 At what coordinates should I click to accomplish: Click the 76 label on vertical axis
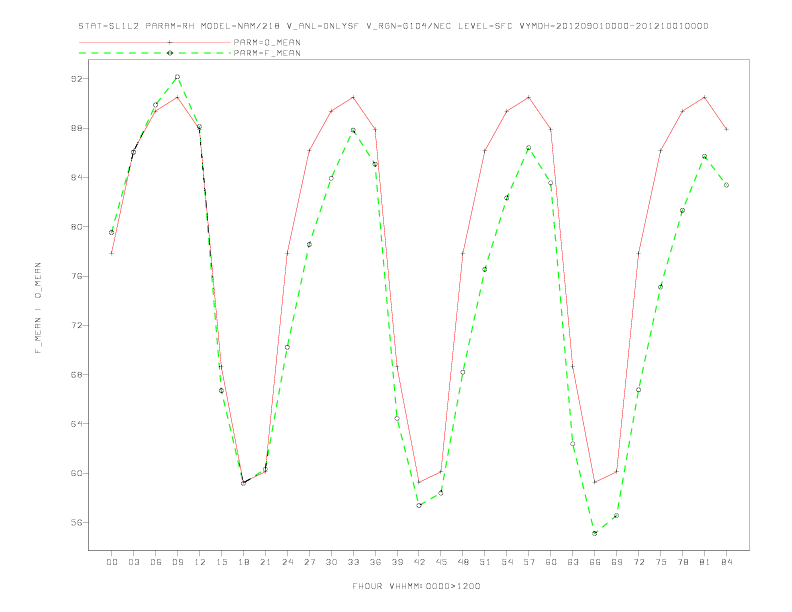[x=76, y=276]
